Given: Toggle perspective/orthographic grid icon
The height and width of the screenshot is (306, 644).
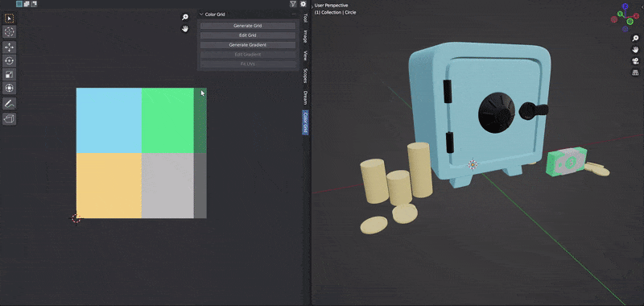Looking at the screenshot, I should click(x=635, y=72).
